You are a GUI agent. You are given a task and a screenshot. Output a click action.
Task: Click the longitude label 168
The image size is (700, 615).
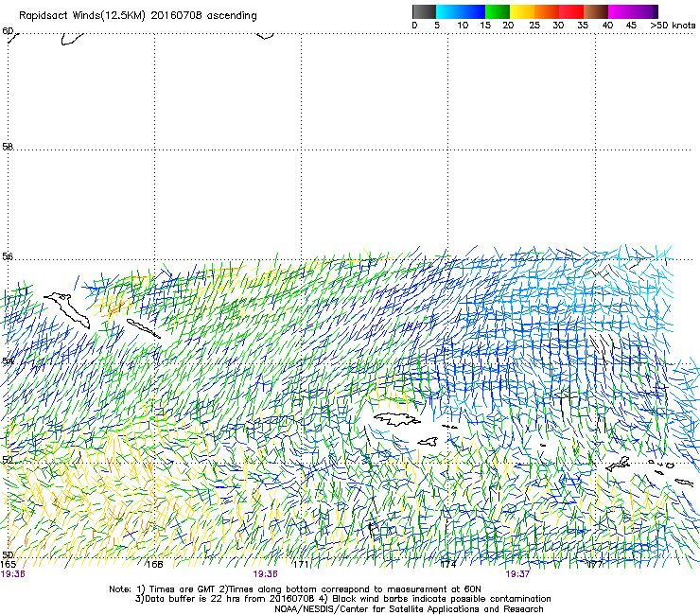point(155,565)
